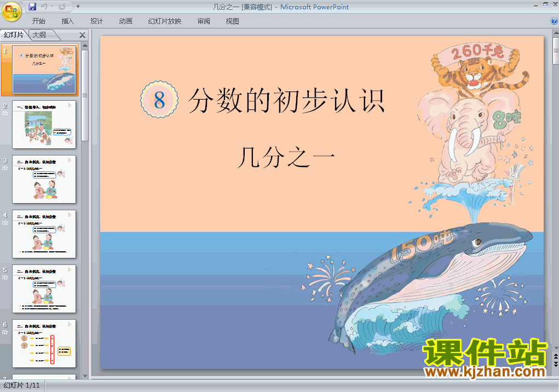Select the subtitle text 几分之一

pos(286,157)
